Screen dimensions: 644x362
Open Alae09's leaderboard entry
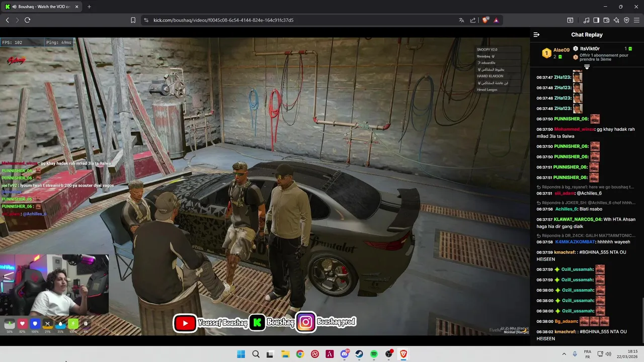[555, 53]
